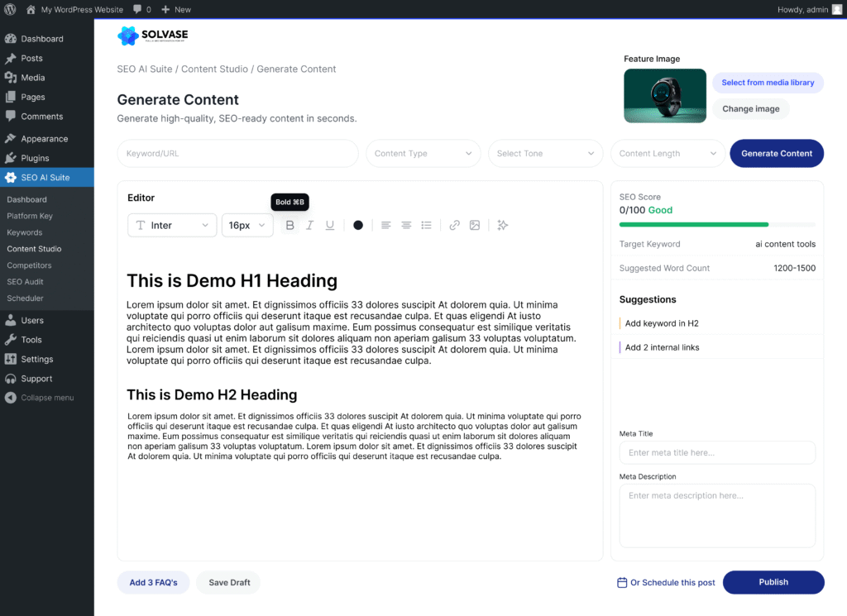
Task: Click the align left icon
Action: pos(386,225)
